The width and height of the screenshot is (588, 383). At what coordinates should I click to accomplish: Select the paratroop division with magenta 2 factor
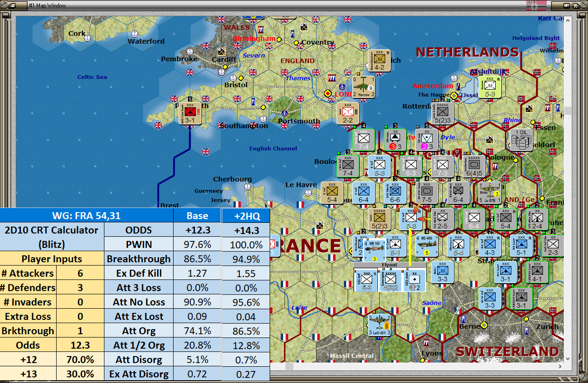(426, 140)
